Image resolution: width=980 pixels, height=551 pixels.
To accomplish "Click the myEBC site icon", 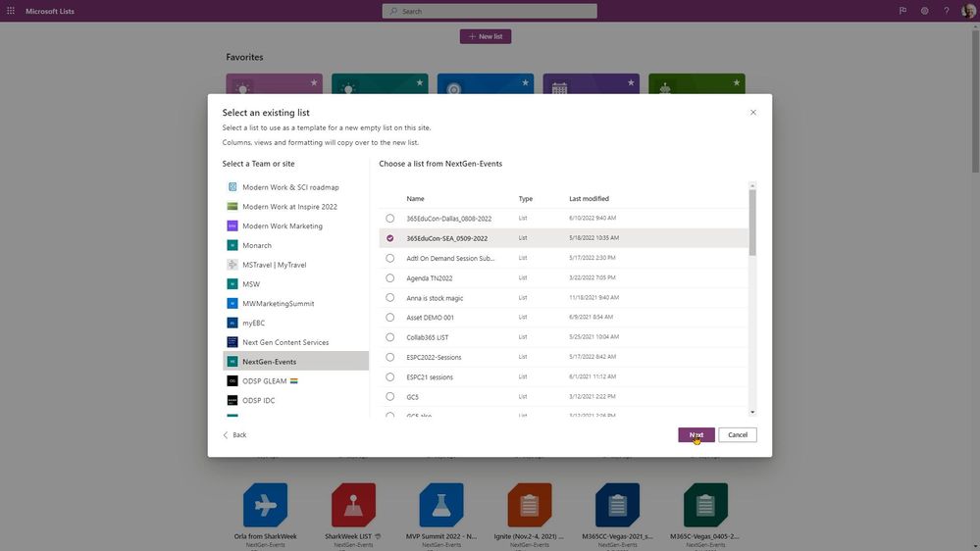I will [232, 323].
